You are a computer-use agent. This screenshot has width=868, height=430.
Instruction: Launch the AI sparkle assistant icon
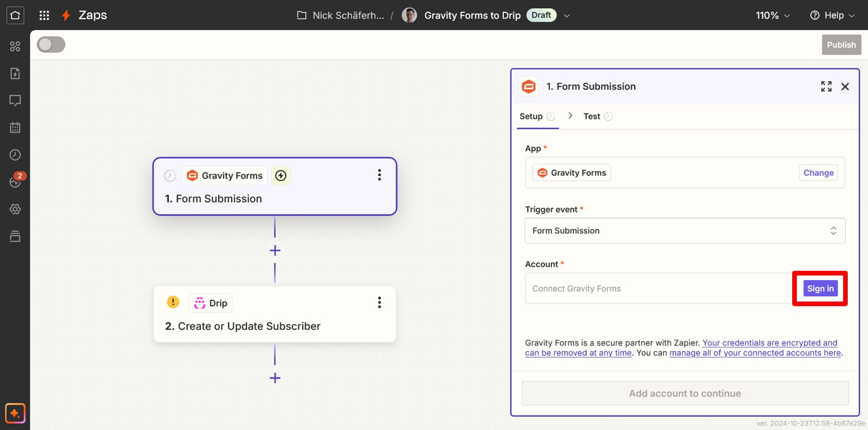pyautogui.click(x=15, y=413)
